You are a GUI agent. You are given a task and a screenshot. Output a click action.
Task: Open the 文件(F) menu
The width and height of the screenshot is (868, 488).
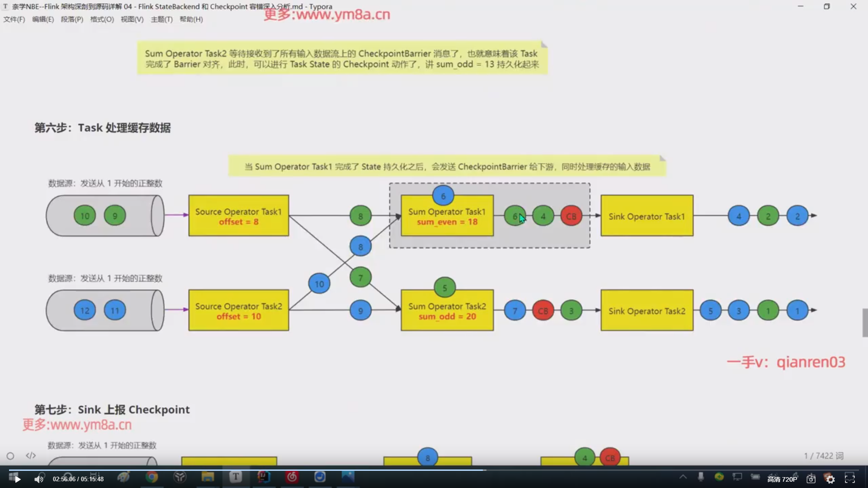[x=14, y=19]
